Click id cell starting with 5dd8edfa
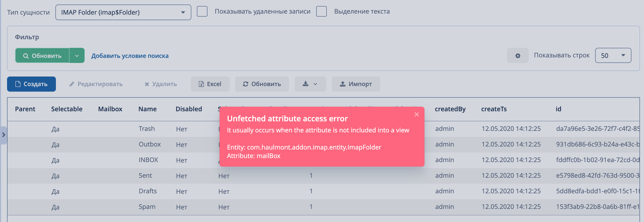The height and width of the screenshot is (222, 644). (x=598, y=191)
